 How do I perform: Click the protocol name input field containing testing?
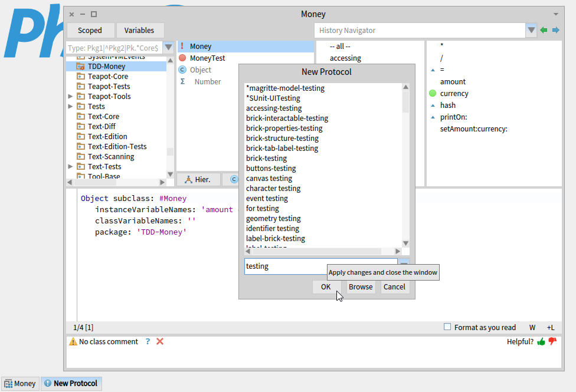[x=321, y=266]
